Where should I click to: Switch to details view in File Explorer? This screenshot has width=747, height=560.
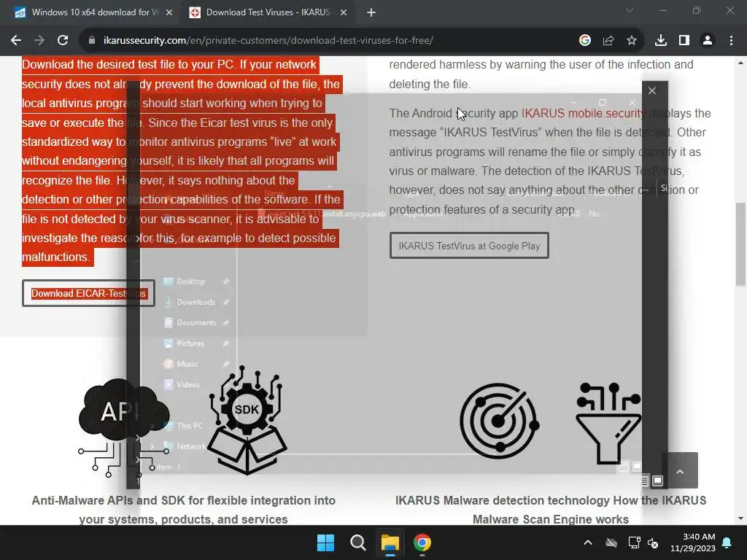[x=645, y=481]
